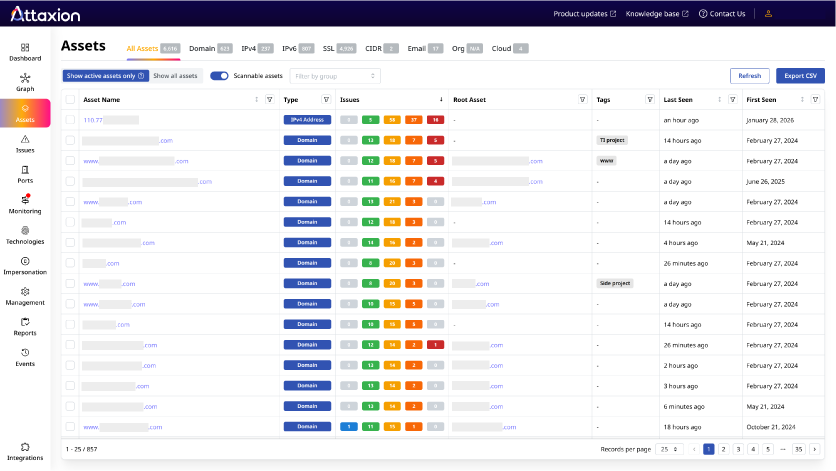Screen dimensions: 836x471
Task: Click the Export CSV button
Action: pyautogui.click(x=800, y=76)
